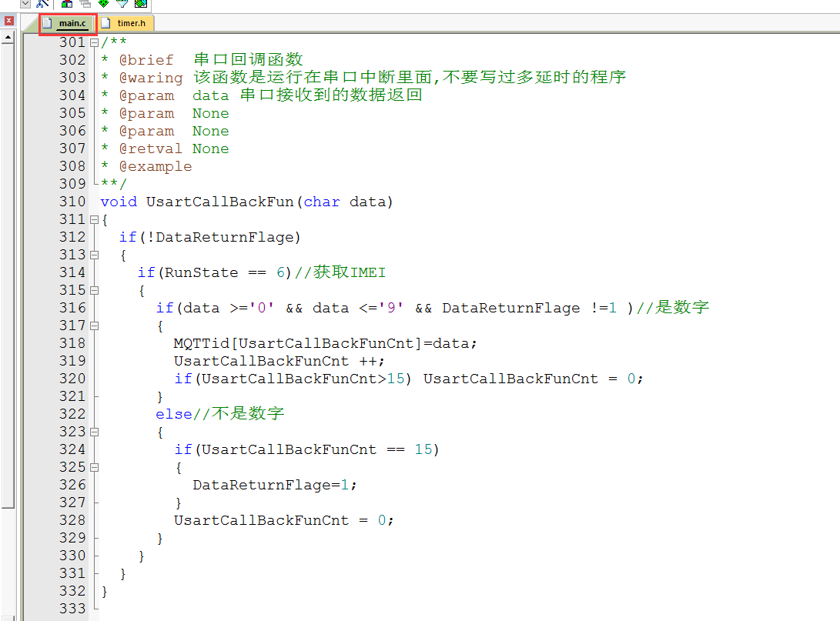Collapse the comment block at line 301
The image size is (840, 621).
pyautogui.click(x=94, y=42)
